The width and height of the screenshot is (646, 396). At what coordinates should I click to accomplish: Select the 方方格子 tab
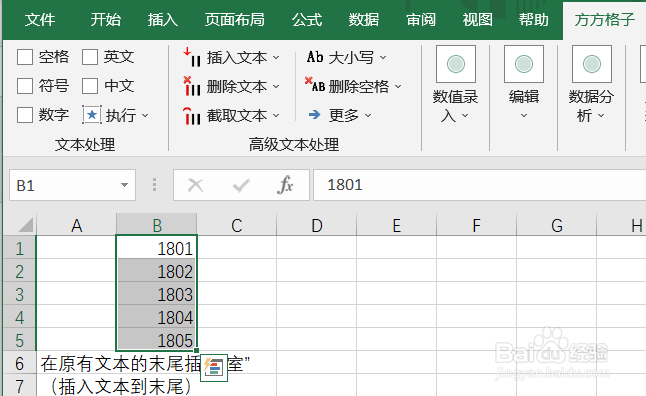(x=604, y=19)
